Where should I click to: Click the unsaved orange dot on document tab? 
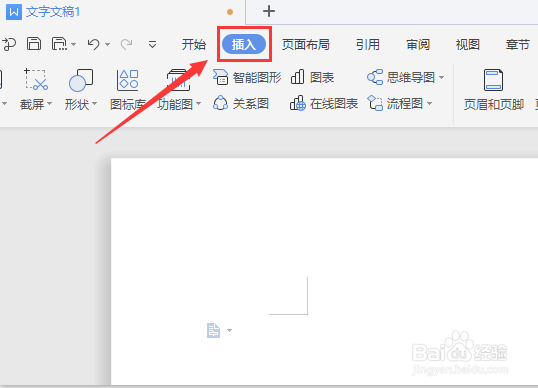tap(230, 12)
